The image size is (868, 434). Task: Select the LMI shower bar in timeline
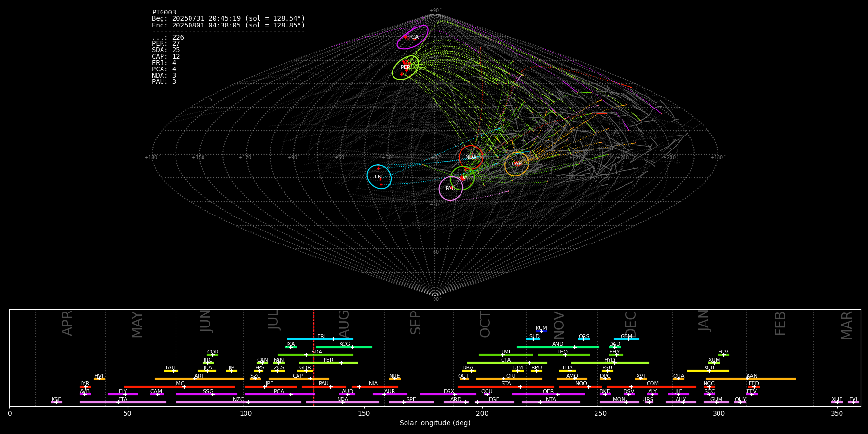coord(506,355)
